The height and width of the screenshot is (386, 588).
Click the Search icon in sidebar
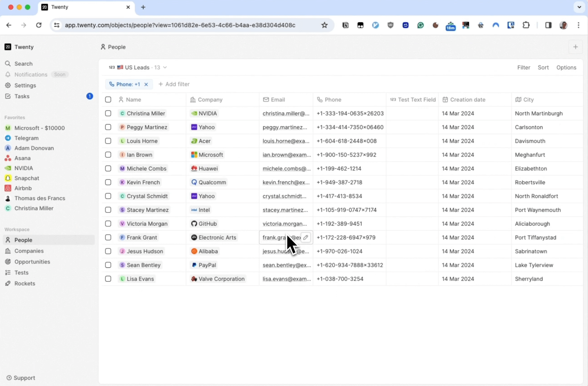point(7,64)
